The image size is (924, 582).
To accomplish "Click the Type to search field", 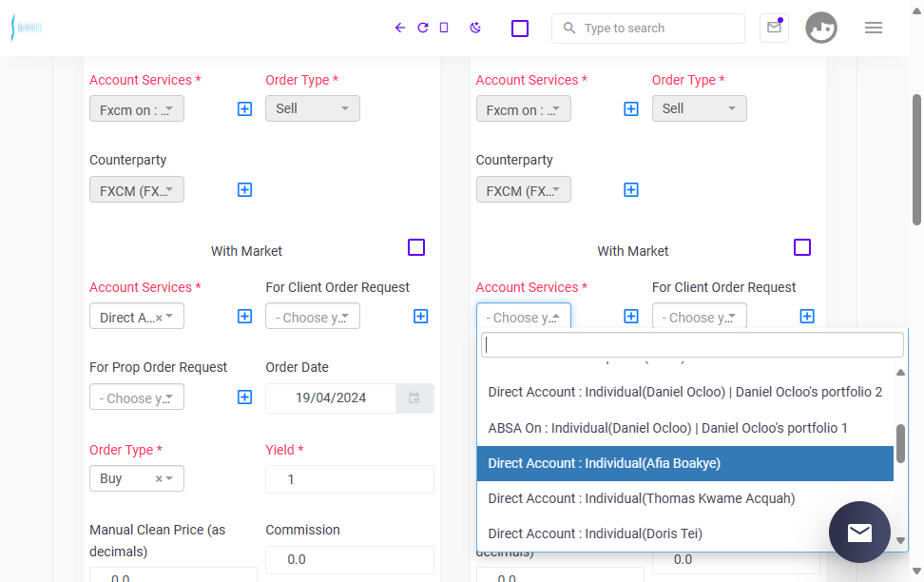I will pyautogui.click(x=648, y=29).
